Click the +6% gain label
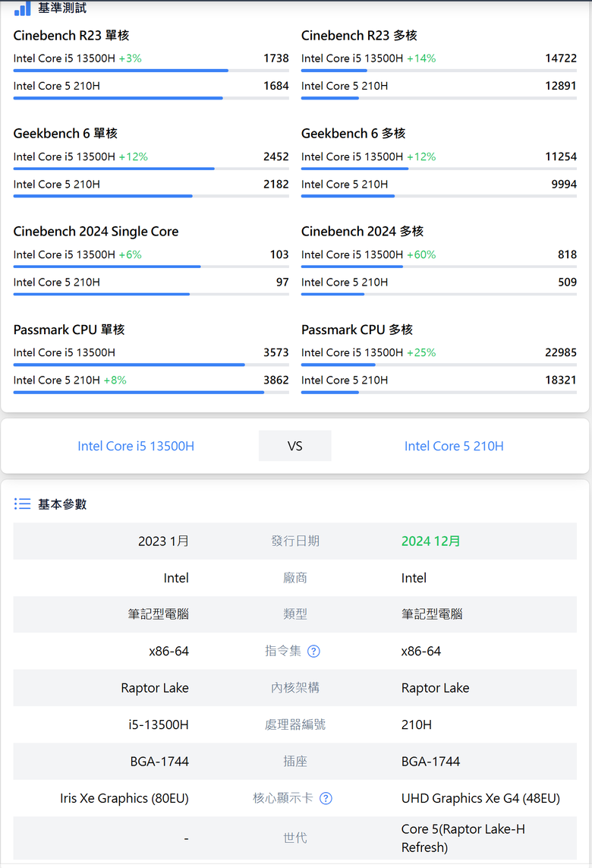The image size is (592, 868). [x=131, y=254]
